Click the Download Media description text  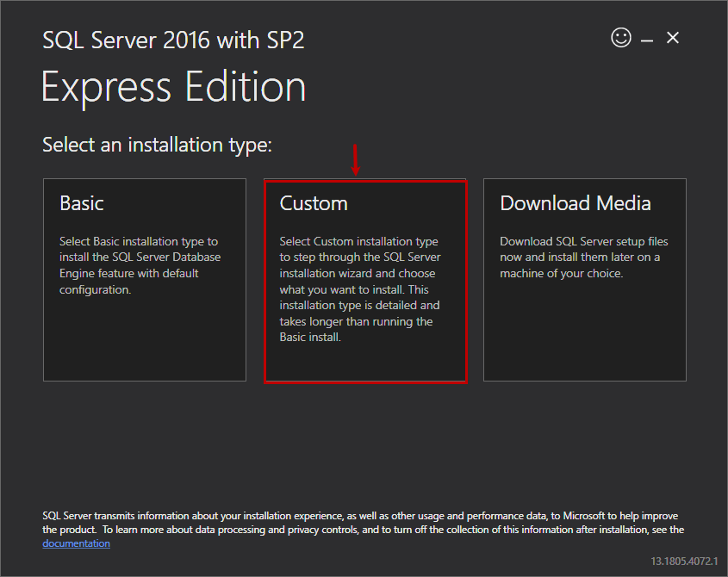coord(584,255)
